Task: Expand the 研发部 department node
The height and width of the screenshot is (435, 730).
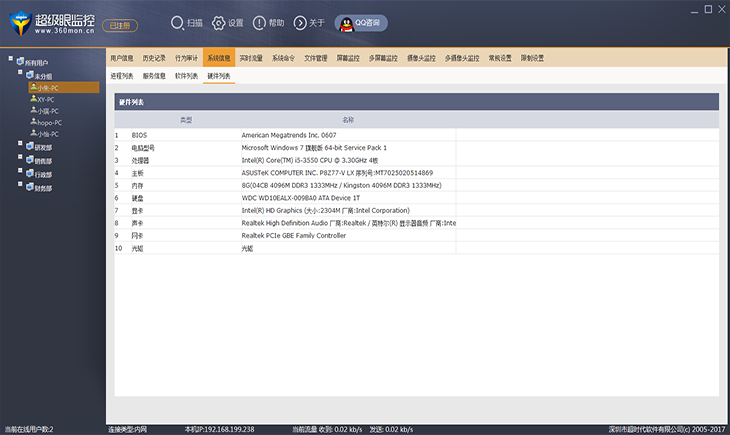Action: [x=21, y=145]
